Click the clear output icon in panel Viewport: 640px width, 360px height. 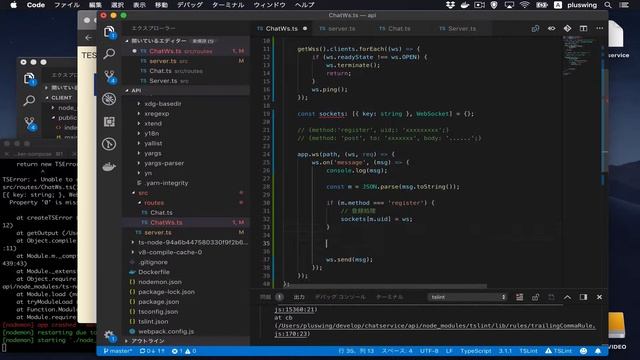(519, 297)
